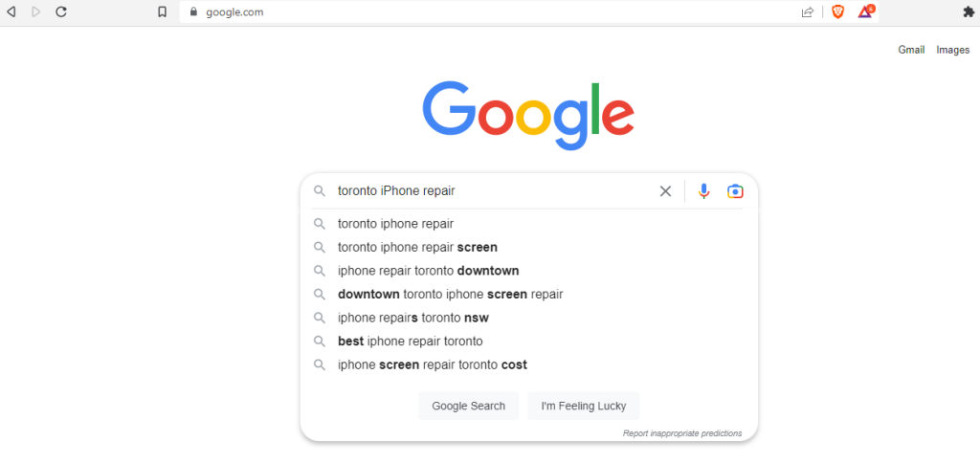Reload the page with the refresh icon
Image resolution: width=980 pixels, height=463 pixels.
point(60,11)
